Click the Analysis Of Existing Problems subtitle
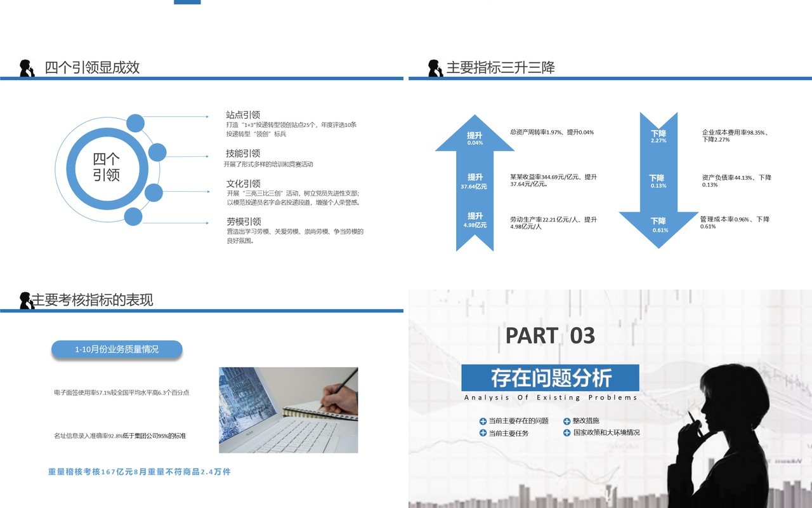The height and width of the screenshot is (508, 812). (x=551, y=398)
